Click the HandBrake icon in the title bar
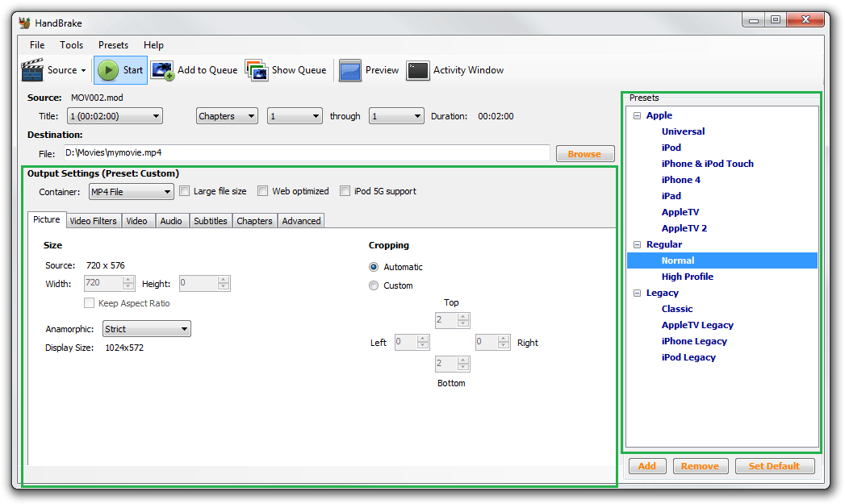This screenshot has width=845, height=504. 23,23
